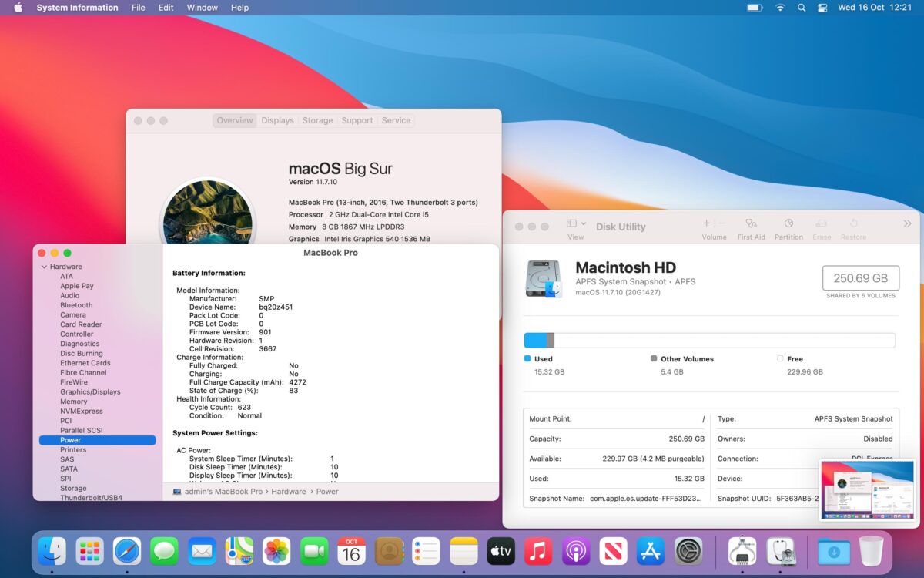The image size is (924, 578).
Task: Open Reminders from the Dock
Action: 426,551
